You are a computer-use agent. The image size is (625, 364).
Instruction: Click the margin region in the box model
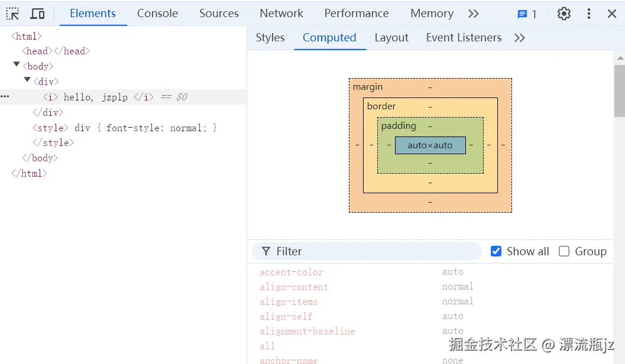point(368,86)
